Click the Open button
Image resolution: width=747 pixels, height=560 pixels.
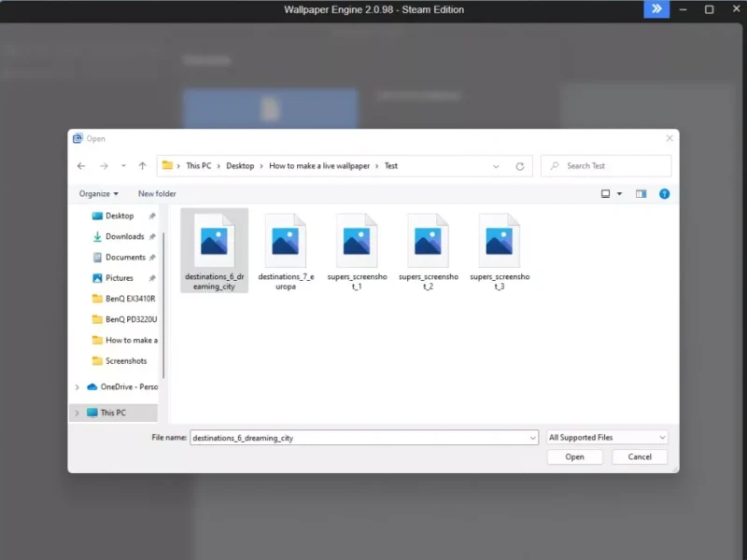click(x=574, y=457)
